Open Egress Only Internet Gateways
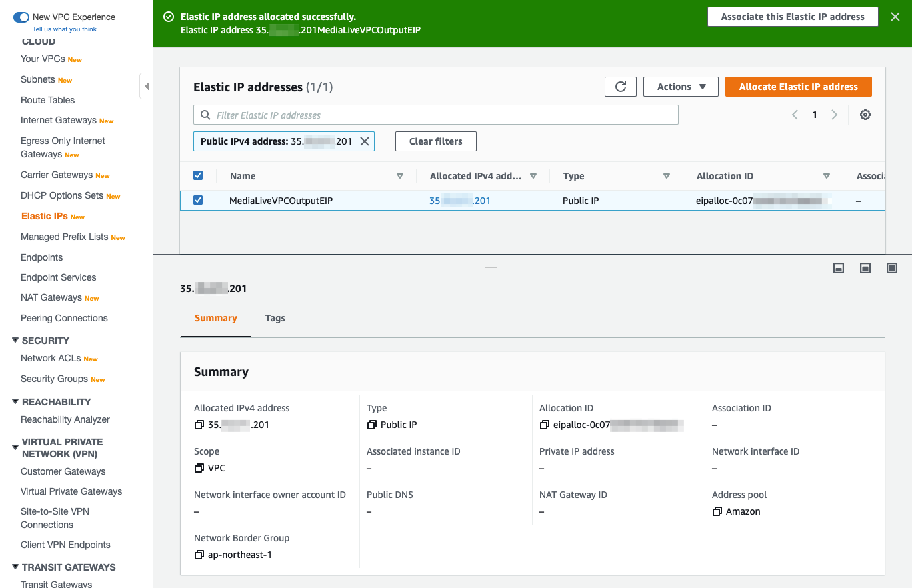The width and height of the screenshot is (912, 588). point(63,147)
